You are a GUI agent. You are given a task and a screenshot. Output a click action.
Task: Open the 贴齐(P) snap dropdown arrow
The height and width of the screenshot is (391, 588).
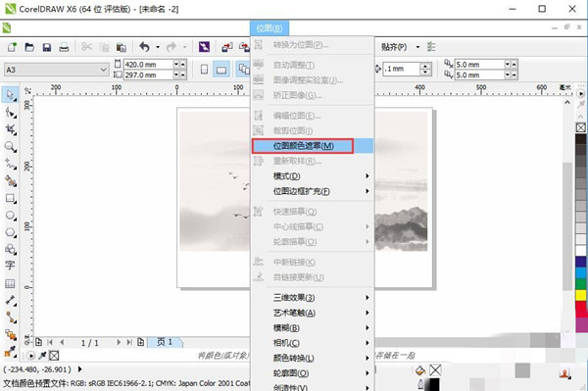[417, 47]
